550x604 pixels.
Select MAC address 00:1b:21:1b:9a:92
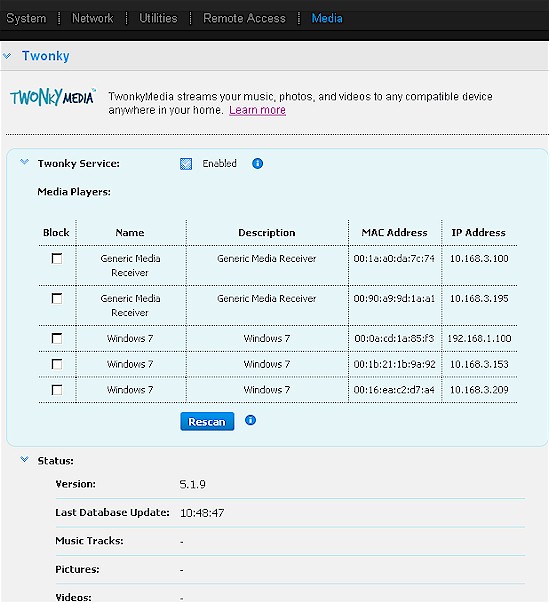(x=394, y=364)
